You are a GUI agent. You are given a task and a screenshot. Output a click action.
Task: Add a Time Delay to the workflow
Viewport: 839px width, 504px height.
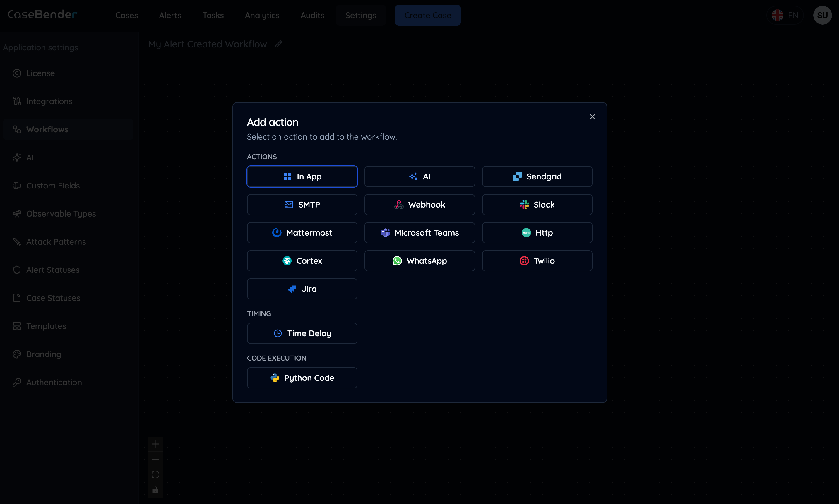[x=302, y=333]
